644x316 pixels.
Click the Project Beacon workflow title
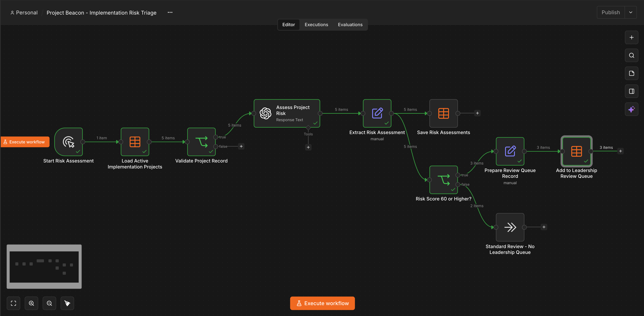pyautogui.click(x=101, y=13)
